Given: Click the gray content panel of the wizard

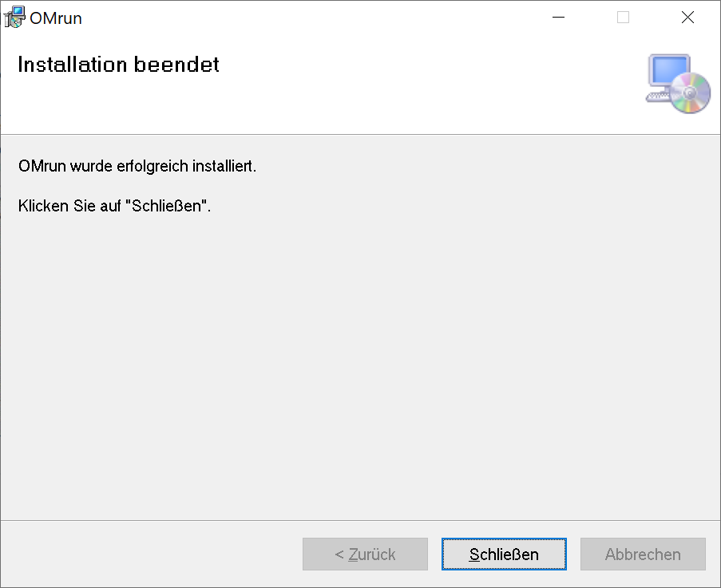Looking at the screenshot, I should coord(359,359).
